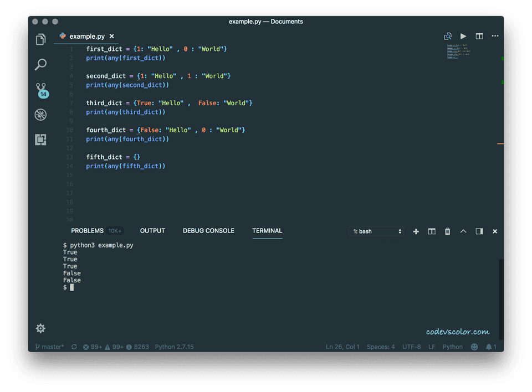Run the Python file using the play icon

(x=463, y=35)
